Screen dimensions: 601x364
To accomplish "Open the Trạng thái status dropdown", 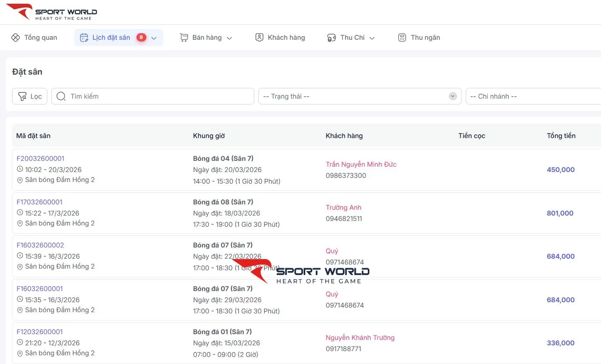I will pos(359,96).
